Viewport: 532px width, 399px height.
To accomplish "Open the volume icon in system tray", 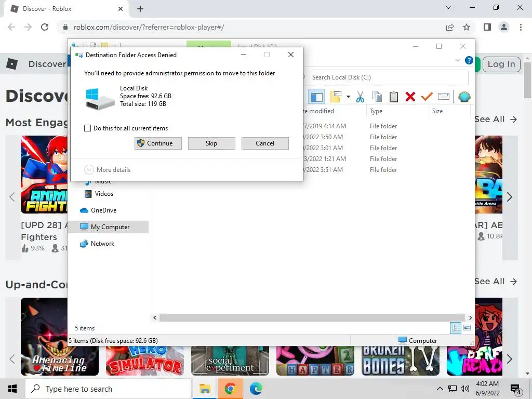I will pyautogui.click(x=465, y=389).
